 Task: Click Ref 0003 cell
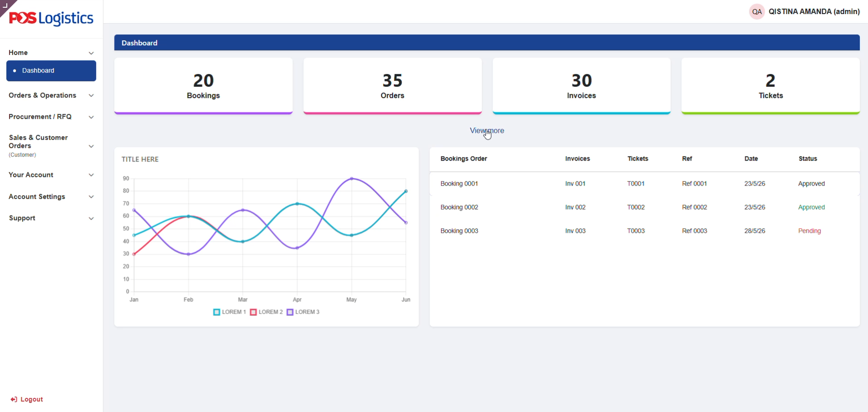click(694, 231)
